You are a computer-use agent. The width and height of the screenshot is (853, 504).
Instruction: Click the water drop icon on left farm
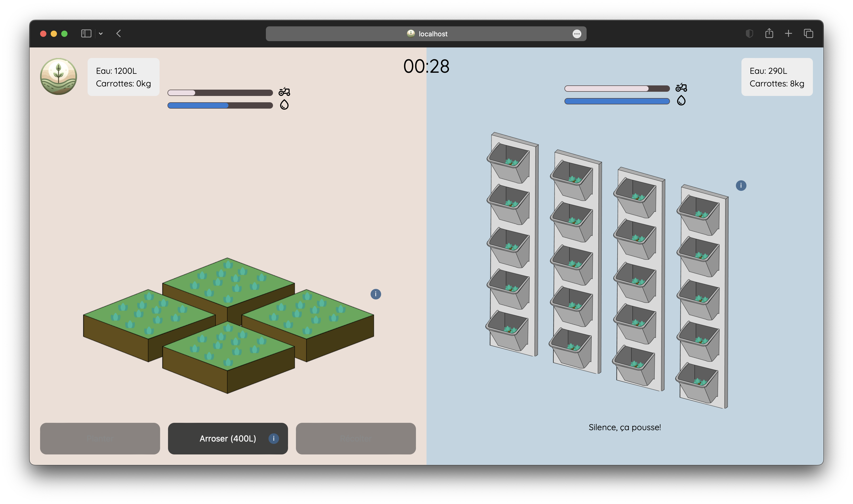(x=284, y=105)
